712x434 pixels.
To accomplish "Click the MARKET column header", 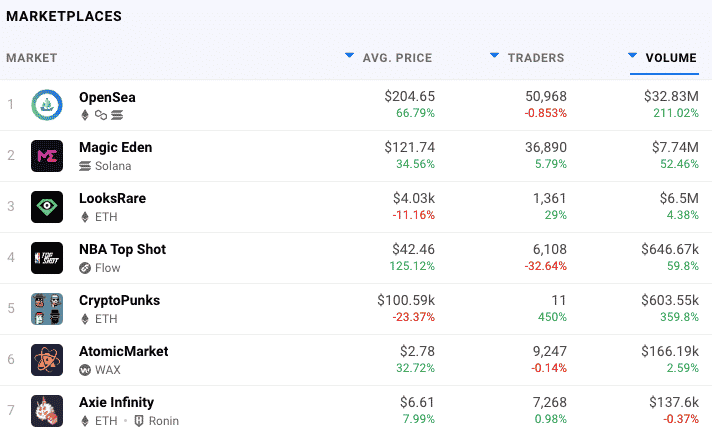I will (x=32, y=58).
